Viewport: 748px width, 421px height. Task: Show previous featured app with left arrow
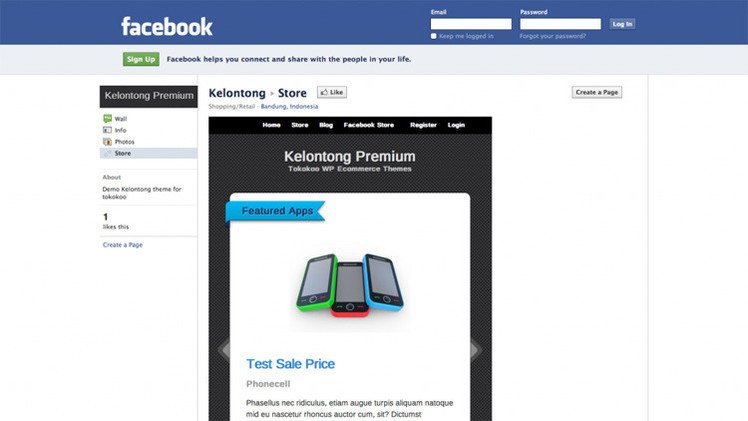[x=224, y=350]
